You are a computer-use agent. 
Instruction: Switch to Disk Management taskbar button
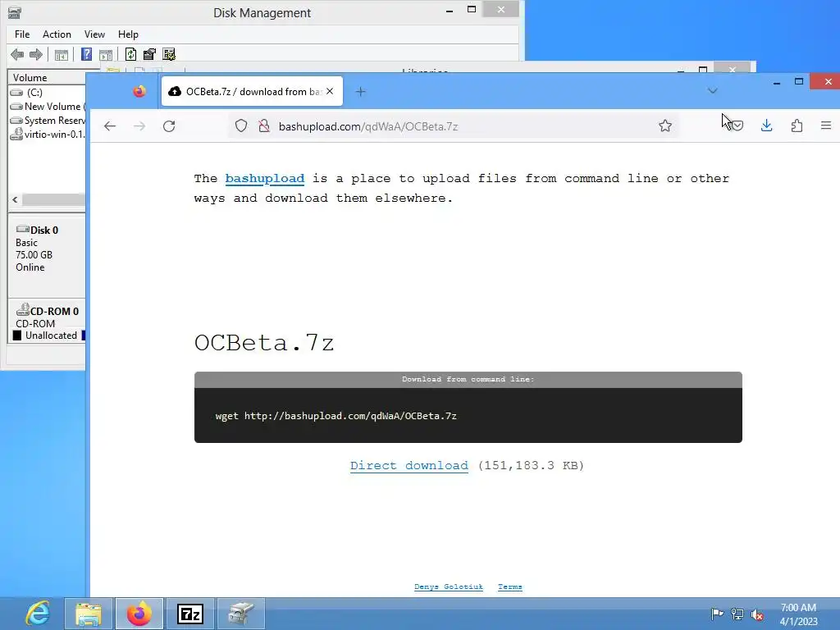[241, 614]
